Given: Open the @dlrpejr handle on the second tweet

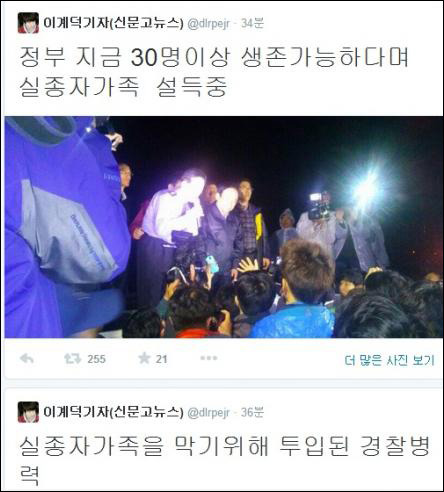Looking at the screenshot, I should 208,413.
